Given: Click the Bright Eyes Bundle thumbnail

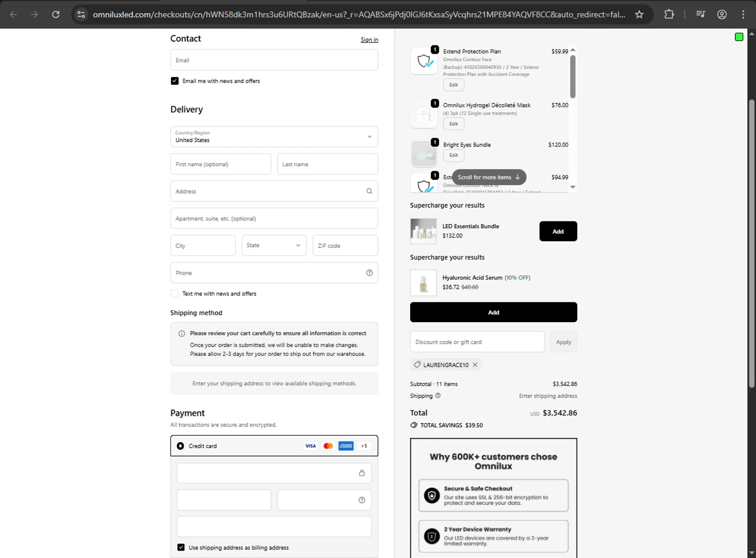Looking at the screenshot, I should pos(424,154).
